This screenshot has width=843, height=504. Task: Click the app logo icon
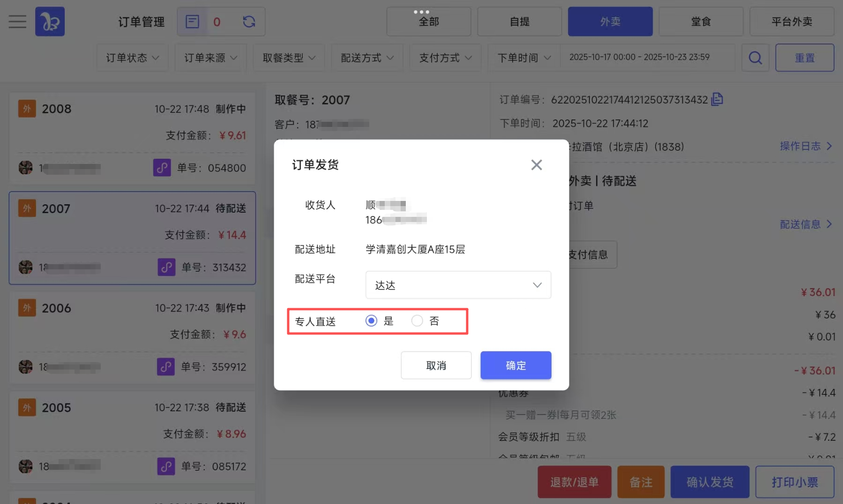point(50,22)
